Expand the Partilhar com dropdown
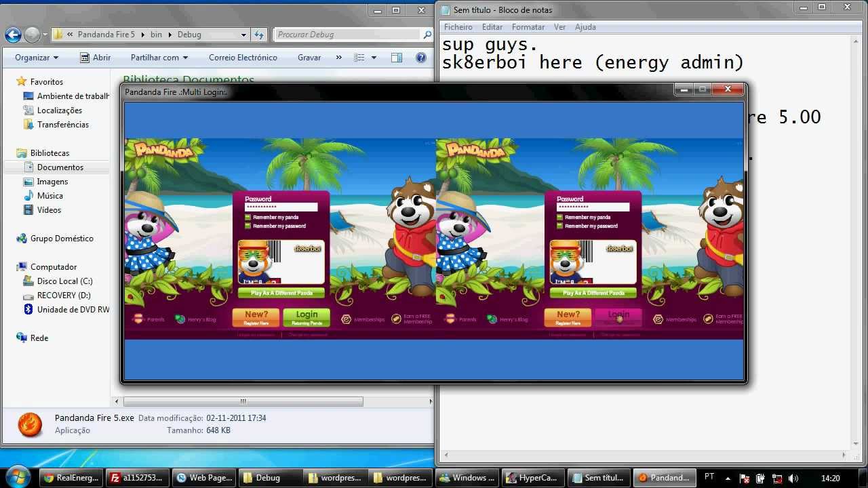Screen dimensions: 868x488 point(159,58)
